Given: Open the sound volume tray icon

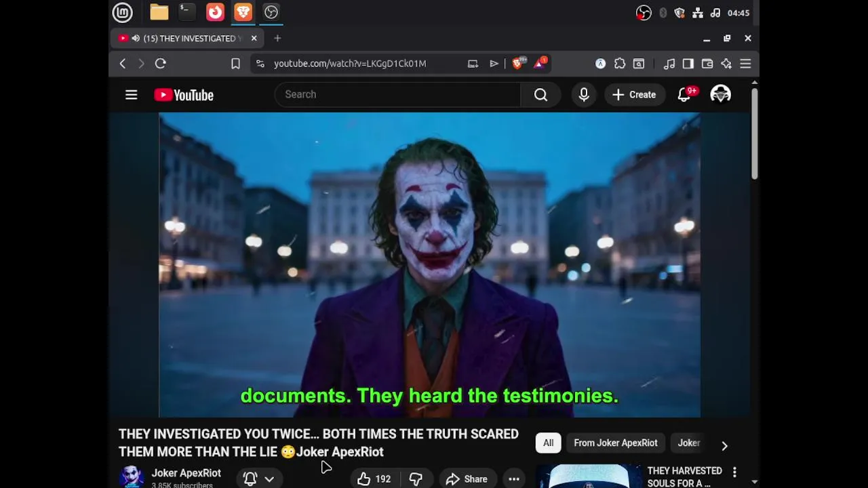Looking at the screenshot, I should [x=715, y=13].
